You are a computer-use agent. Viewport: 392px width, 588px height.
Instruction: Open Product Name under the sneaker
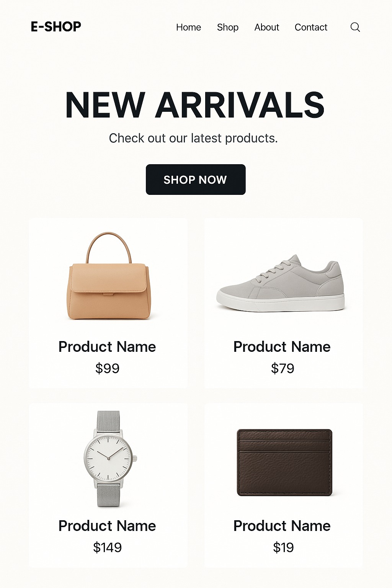coord(282,347)
